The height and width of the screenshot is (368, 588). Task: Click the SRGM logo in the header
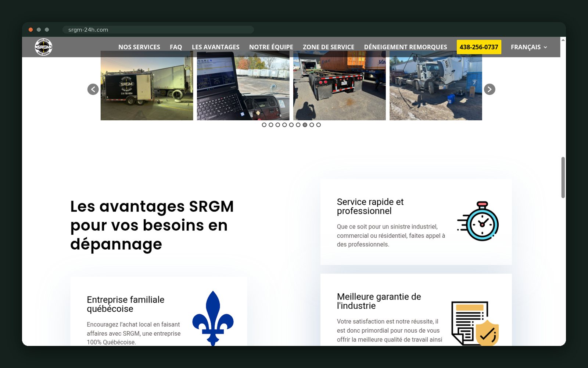43,47
